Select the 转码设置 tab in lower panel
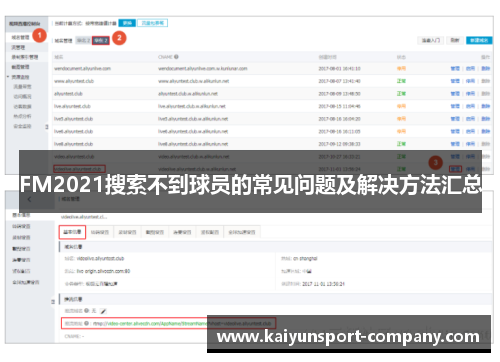 [x=100, y=232]
